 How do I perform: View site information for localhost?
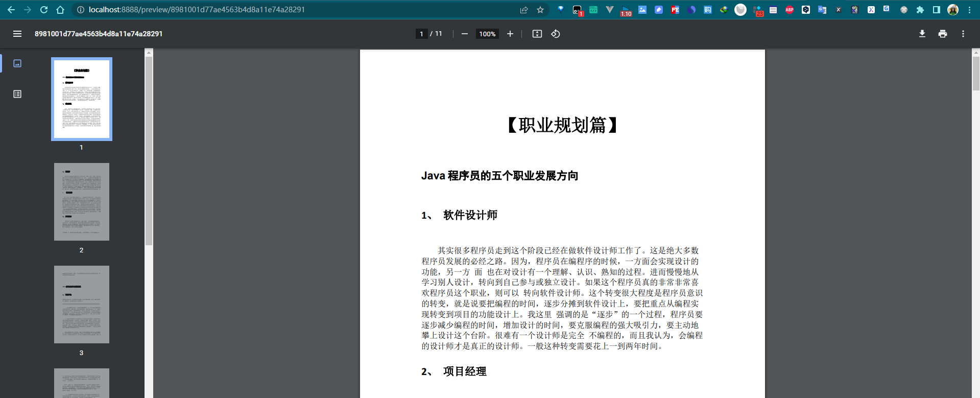80,10
